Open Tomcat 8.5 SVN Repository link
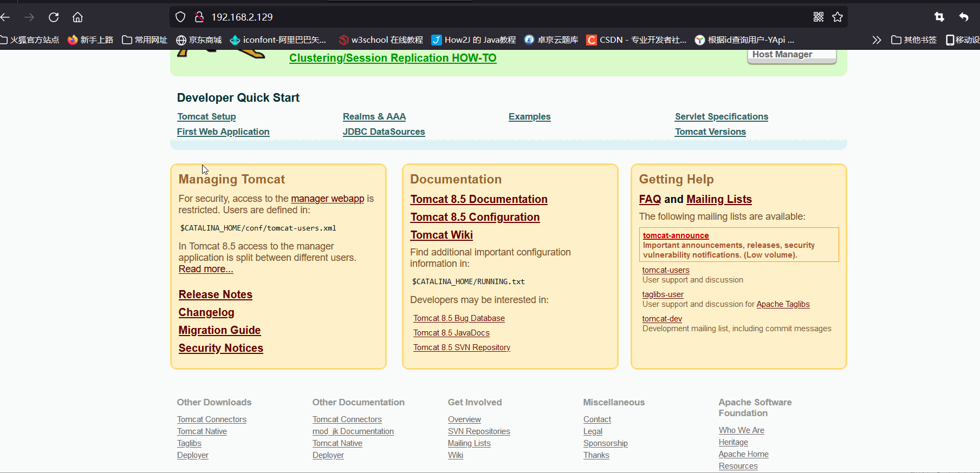This screenshot has height=473, width=980. click(x=462, y=347)
